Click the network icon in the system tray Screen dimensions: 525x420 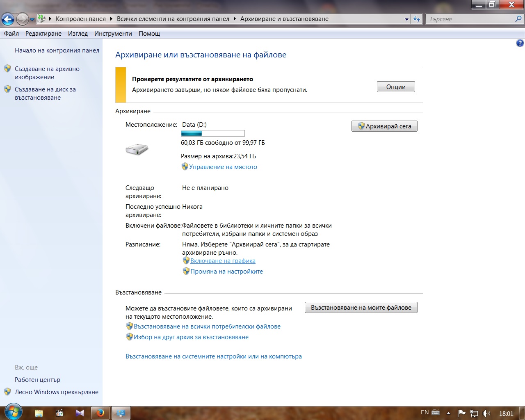point(474,413)
